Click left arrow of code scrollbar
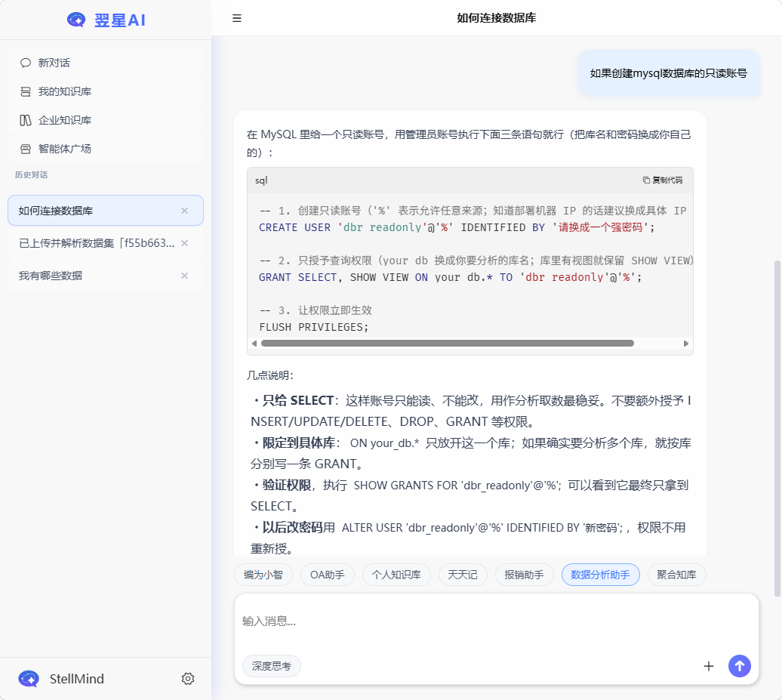Screen dimensions: 782x700 pos(254,344)
